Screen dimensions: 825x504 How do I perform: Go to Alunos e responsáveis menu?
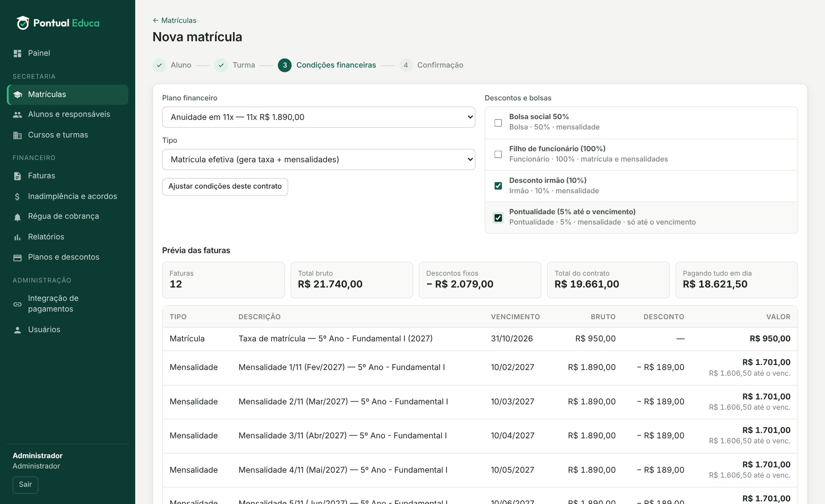tap(68, 115)
